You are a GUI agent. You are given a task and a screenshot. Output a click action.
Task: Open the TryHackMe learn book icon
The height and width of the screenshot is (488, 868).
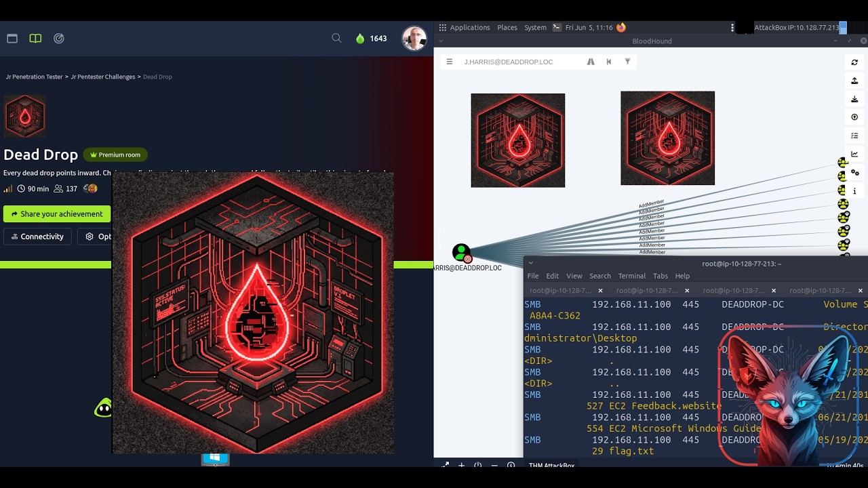click(x=35, y=39)
